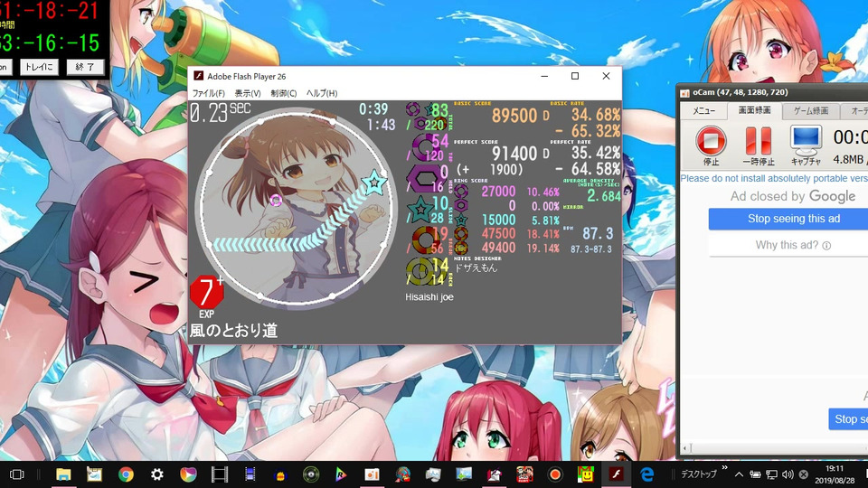Click the 終了 button in timer window

85,67
